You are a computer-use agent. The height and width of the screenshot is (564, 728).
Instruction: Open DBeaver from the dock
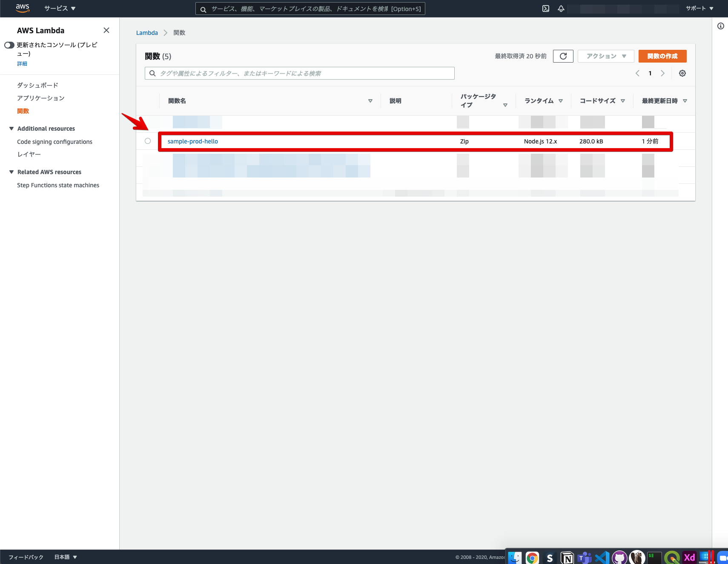[637, 558]
